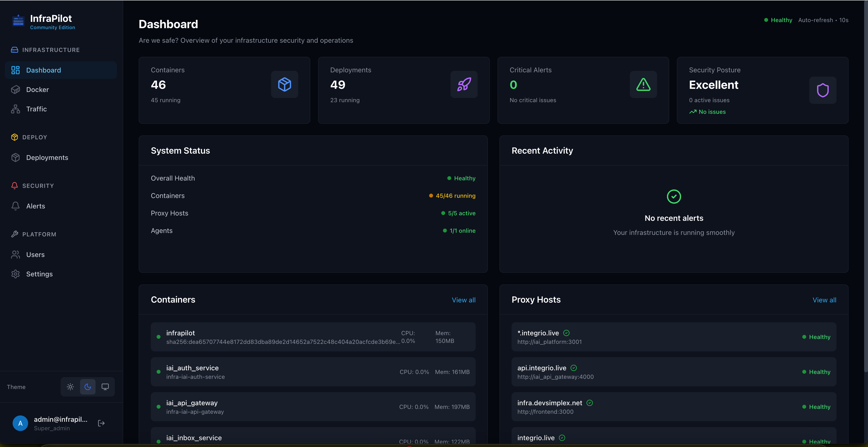
Task: Click the Excellent security posture text
Action: [x=714, y=85]
